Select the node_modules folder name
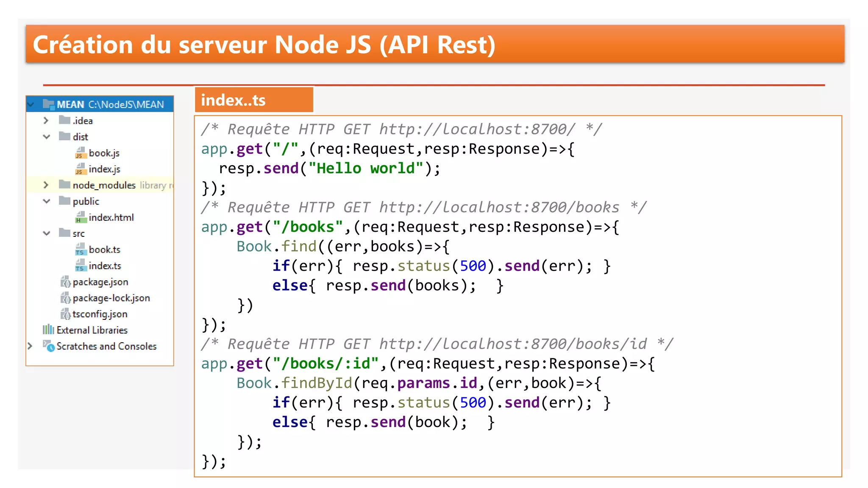Image resolution: width=868 pixels, height=488 pixels. coord(104,185)
